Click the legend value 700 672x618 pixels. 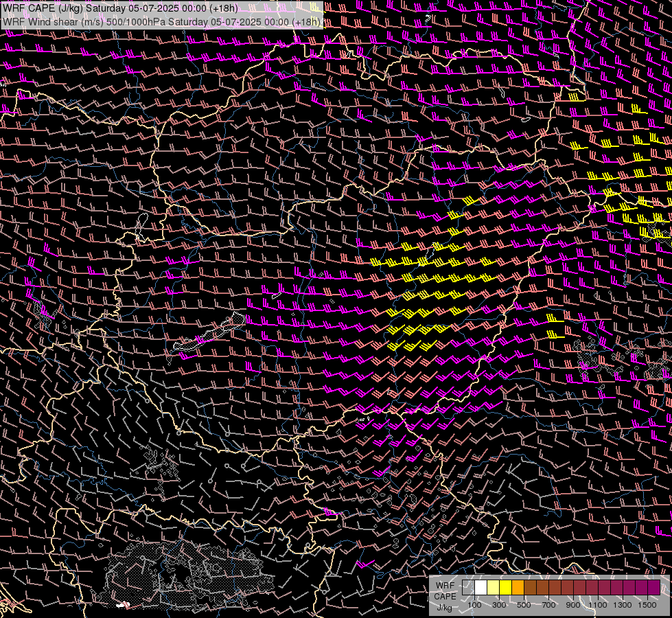[548, 605]
